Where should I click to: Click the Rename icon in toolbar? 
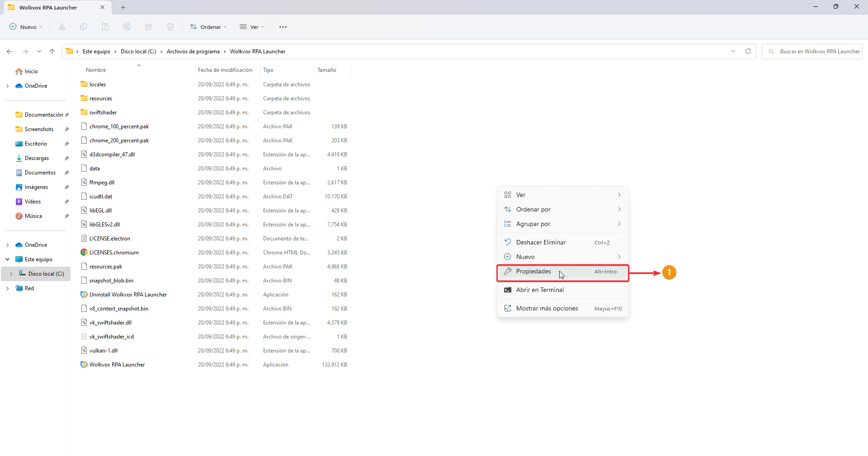[x=127, y=27]
